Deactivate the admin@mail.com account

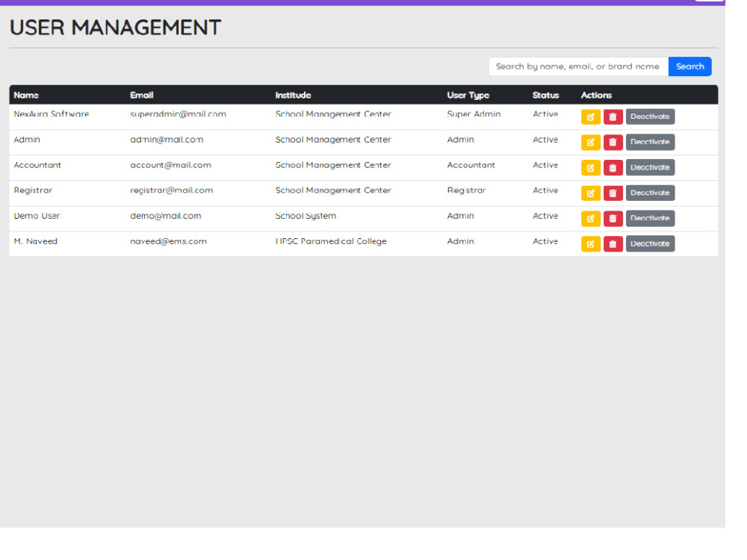(x=650, y=142)
